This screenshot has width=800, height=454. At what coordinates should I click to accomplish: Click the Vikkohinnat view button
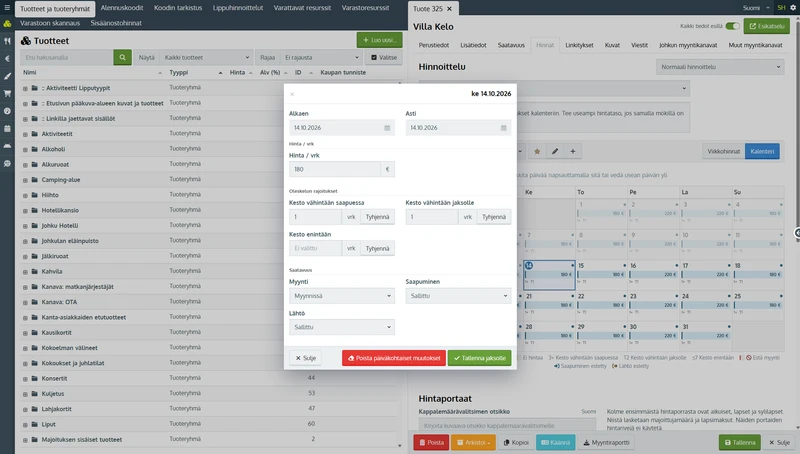click(723, 151)
